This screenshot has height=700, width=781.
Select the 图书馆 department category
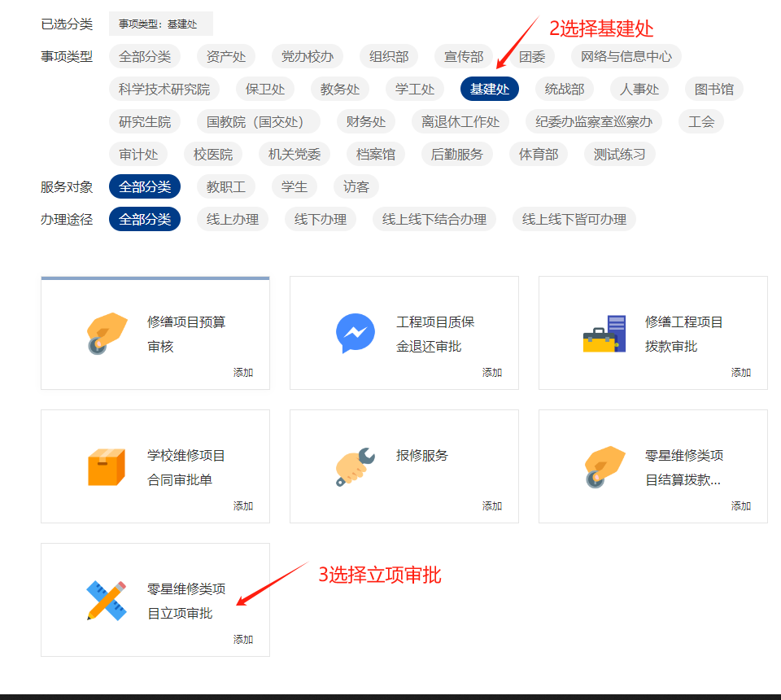coord(709,89)
